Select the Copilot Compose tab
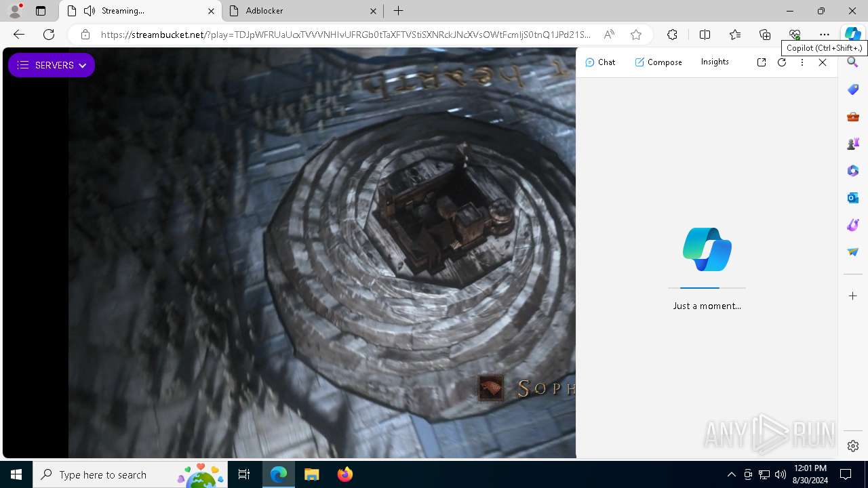This screenshot has width=868, height=488. (658, 62)
